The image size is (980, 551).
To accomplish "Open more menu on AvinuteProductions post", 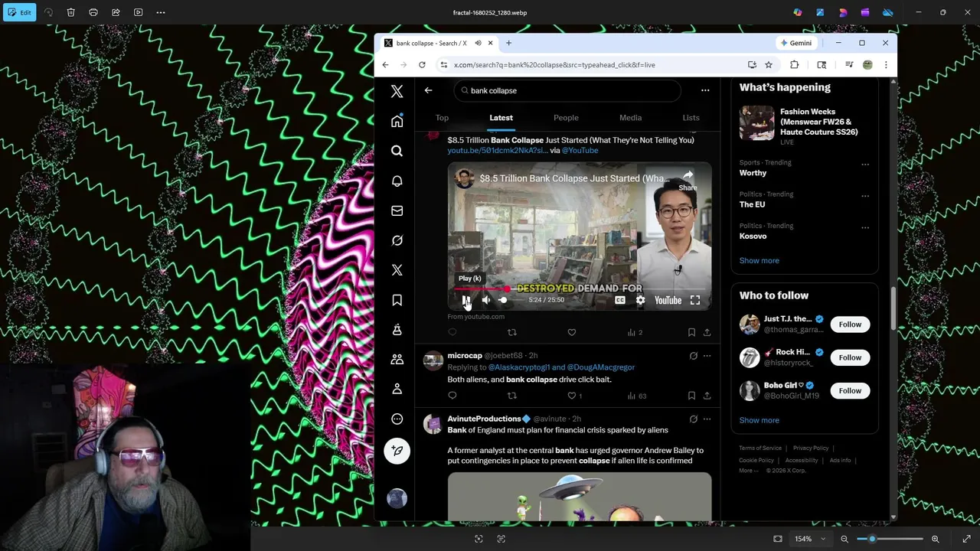I will click(707, 419).
